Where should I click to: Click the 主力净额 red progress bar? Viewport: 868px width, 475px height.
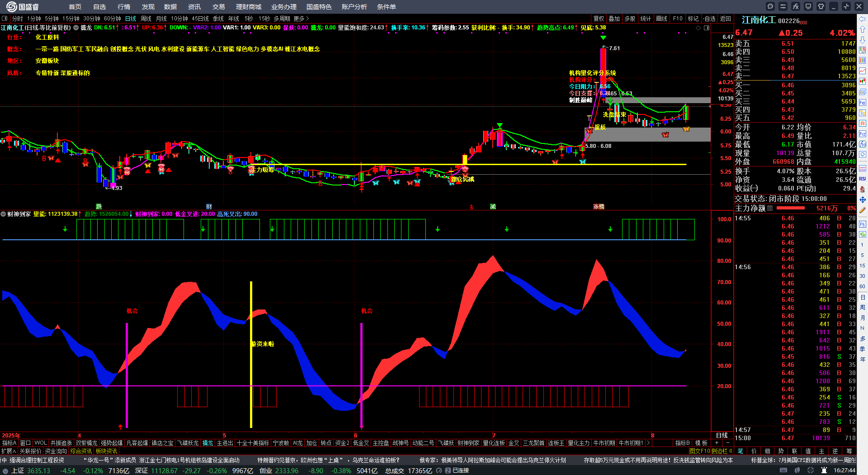click(790, 208)
